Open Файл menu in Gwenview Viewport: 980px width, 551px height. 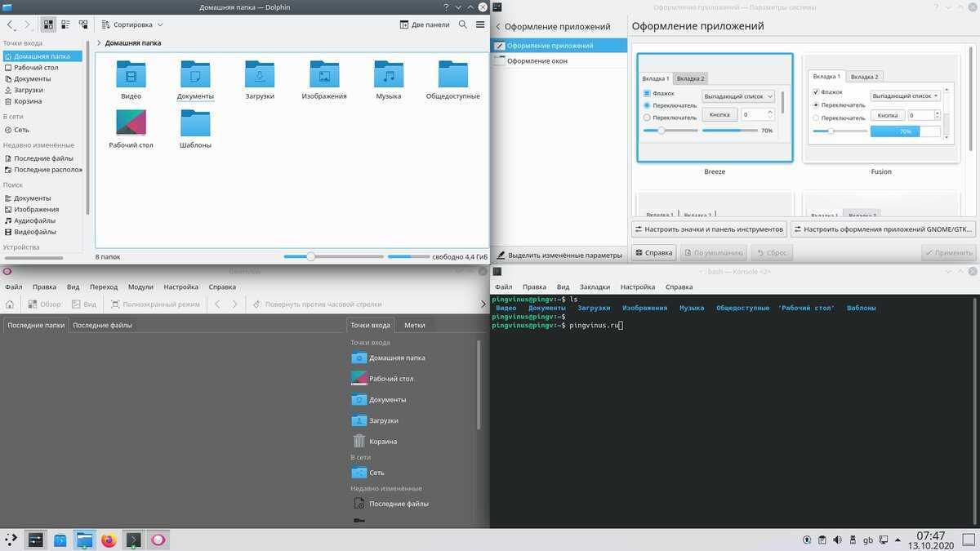[x=13, y=287]
